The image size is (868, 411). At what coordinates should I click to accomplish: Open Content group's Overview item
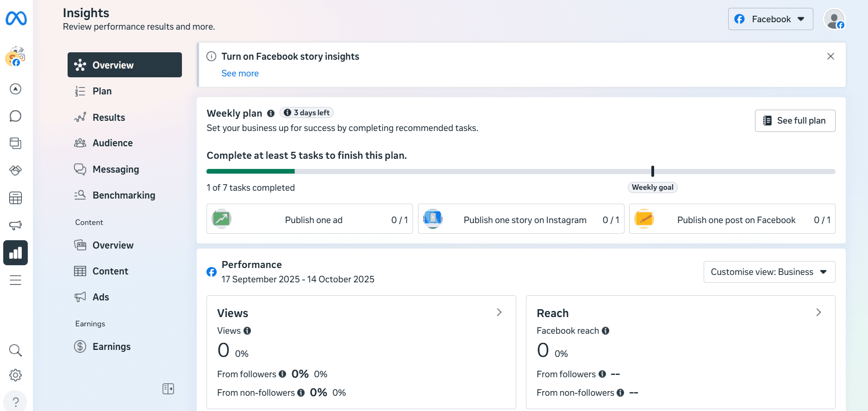(x=125, y=245)
